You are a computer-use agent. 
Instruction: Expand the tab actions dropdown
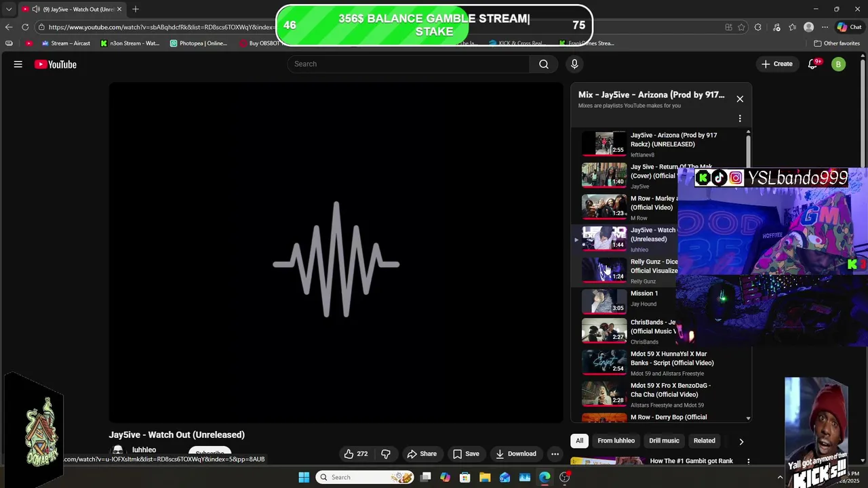(9, 9)
